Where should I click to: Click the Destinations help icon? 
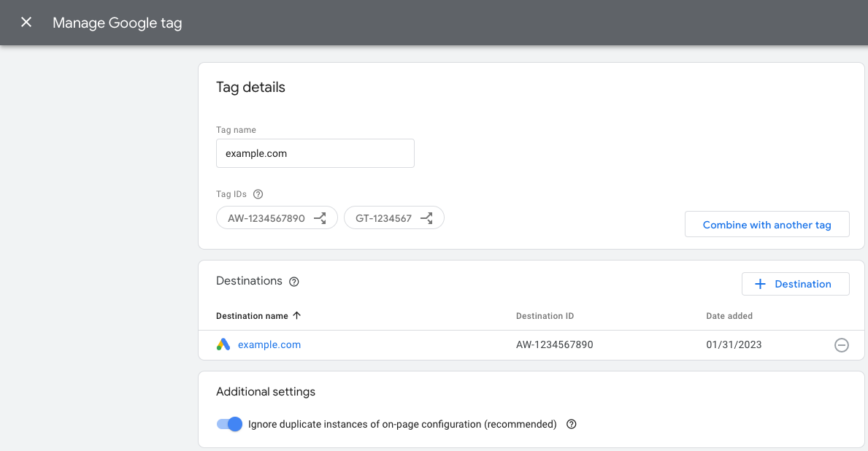(x=294, y=281)
